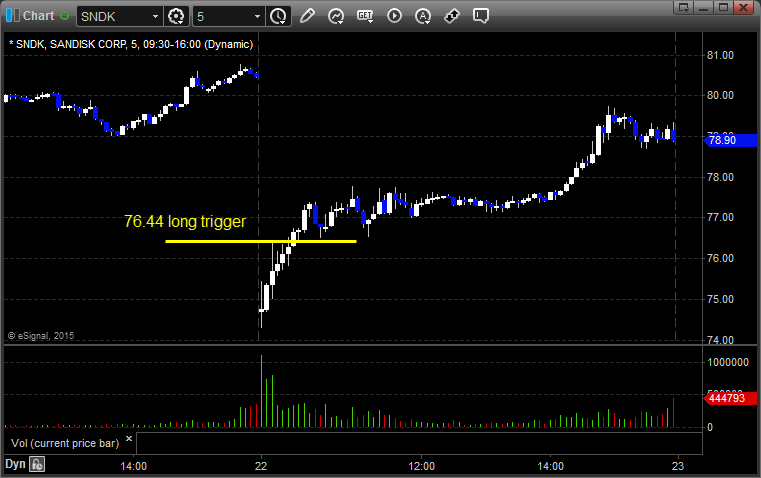
Task: Select the yellow trigger line
Action: [x=261, y=241]
